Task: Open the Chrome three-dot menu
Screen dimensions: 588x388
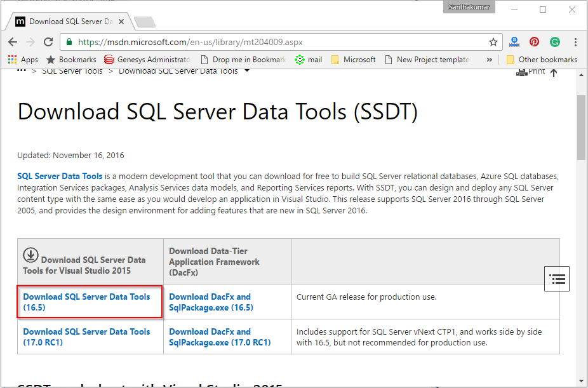Action: pos(575,42)
